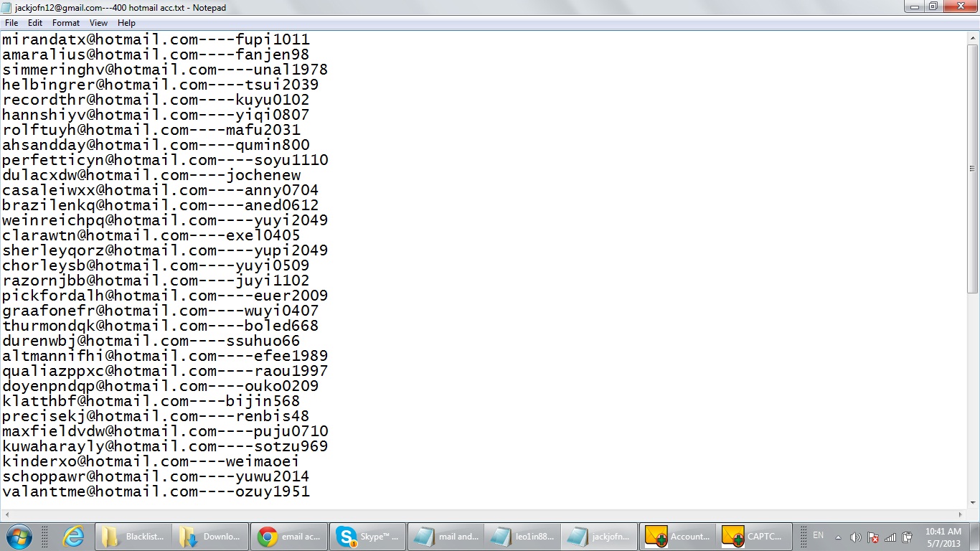Open the battery power tray icon
980x551 pixels.
tap(907, 537)
